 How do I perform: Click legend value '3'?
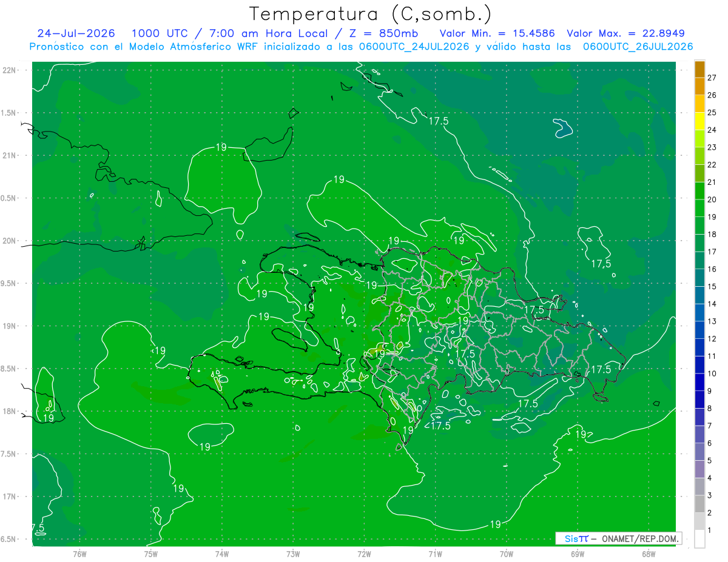pyautogui.click(x=710, y=495)
